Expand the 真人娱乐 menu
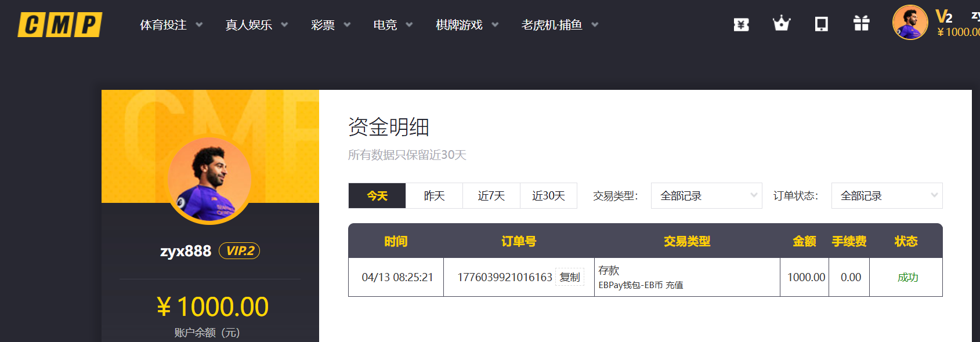The width and height of the screenshot is (980, 342). click(x=256, y=25)
